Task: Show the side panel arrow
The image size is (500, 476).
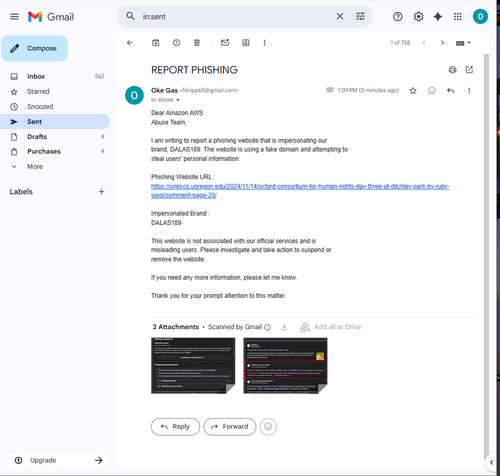Action: [x=491, y=462]
